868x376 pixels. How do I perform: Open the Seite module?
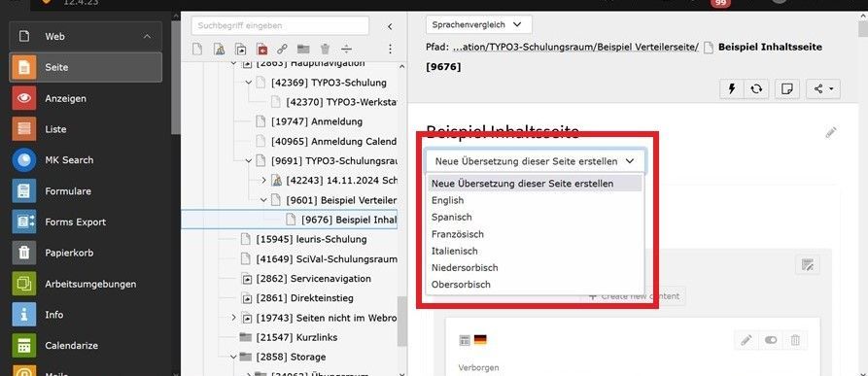pos(86,67)
